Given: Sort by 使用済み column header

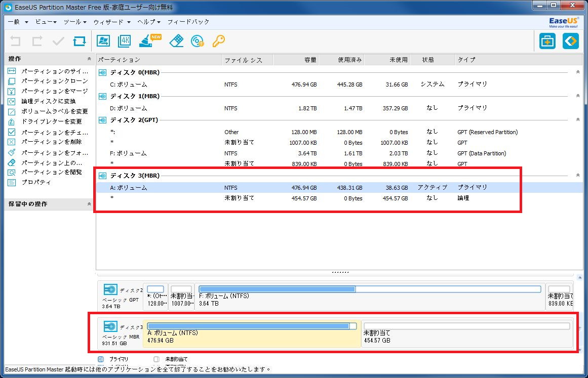Looking at the screenshot, I should pyautogui.click(x=342, y=60).
